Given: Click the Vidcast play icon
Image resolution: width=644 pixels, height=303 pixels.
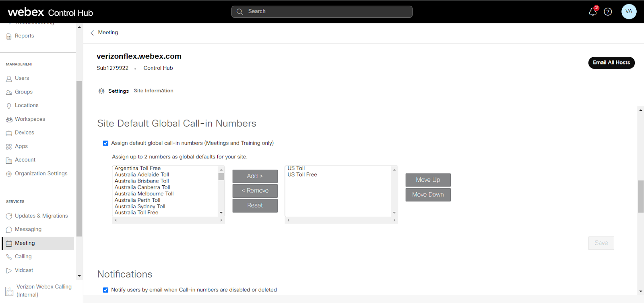Looking at the screenshot, I should (x=9, y=271).
